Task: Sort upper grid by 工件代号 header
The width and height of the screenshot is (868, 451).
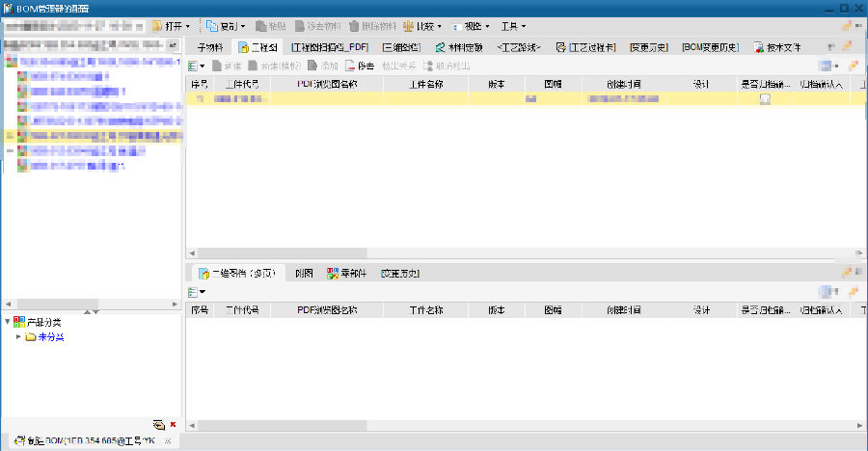Action: coord(242,84)
